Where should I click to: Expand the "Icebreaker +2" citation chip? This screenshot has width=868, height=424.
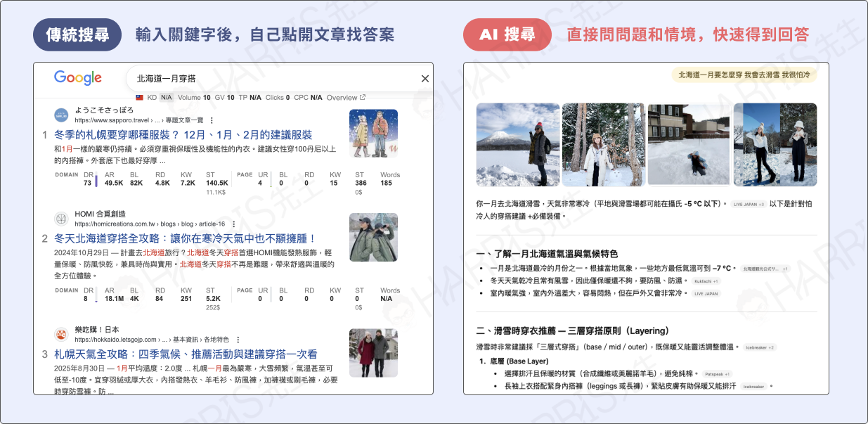pyautogui.click(x=760, y=348)
